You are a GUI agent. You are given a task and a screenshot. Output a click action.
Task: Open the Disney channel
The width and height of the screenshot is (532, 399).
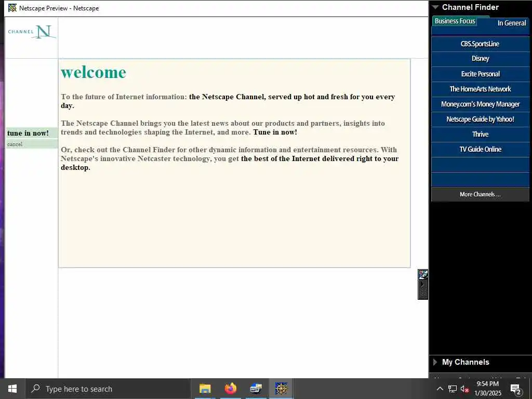point(480,59)
